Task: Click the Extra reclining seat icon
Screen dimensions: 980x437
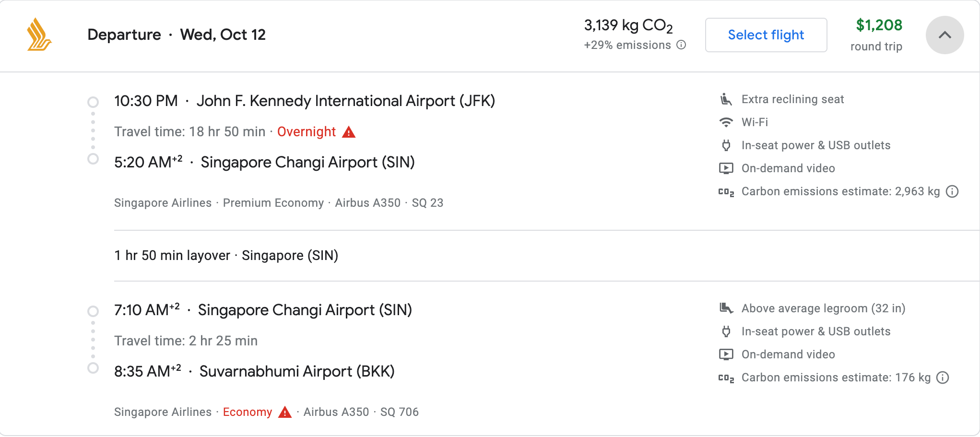Action: 726,99
